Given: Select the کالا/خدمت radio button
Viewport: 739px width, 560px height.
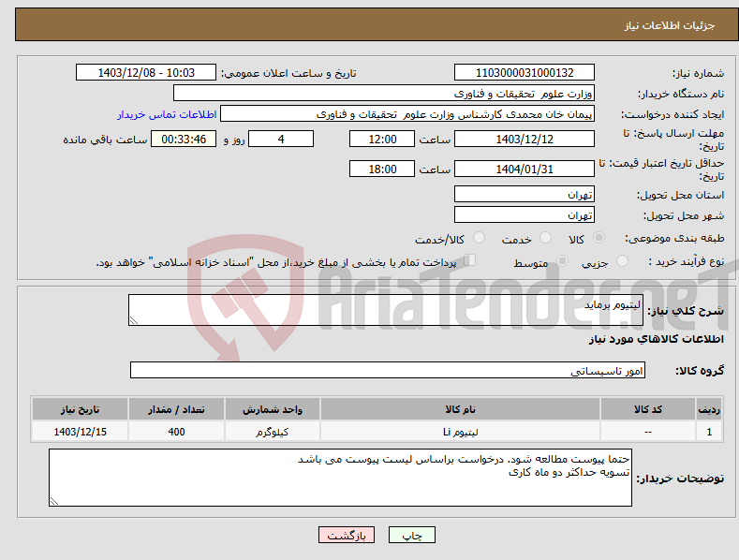Looking at the screenshot, I should 479,238.
